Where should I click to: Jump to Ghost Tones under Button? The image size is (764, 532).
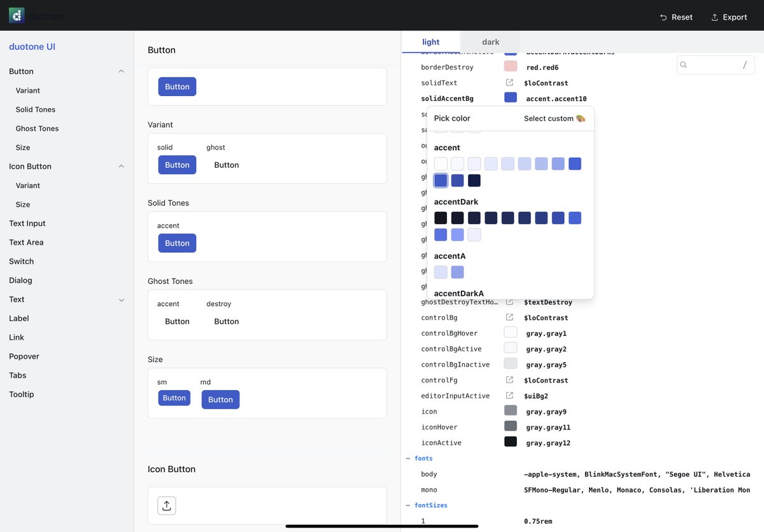click(x=37, y=129)
